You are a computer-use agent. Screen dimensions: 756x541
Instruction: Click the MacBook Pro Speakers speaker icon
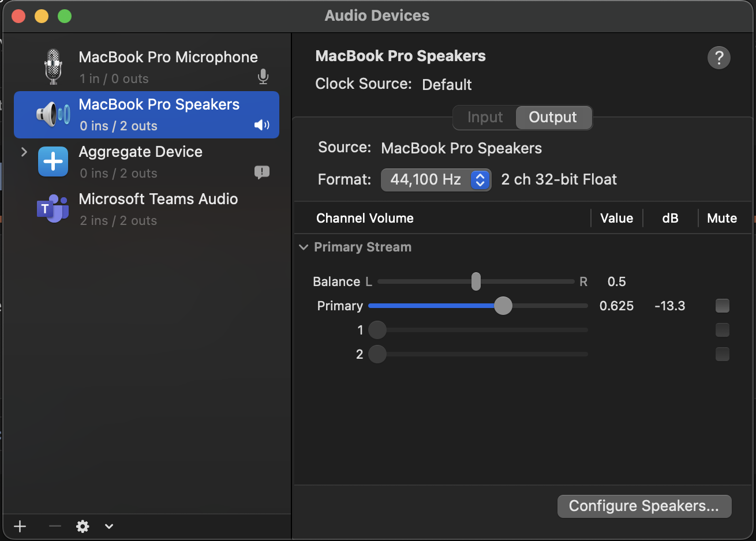(x=53, y=114)
